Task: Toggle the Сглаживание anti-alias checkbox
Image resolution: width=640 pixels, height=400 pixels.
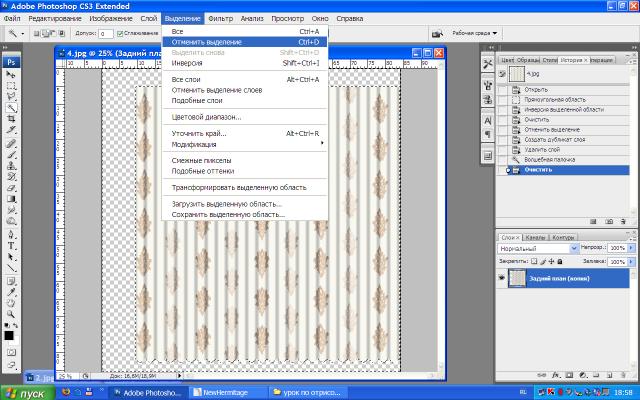Action: (x=122, y=33)
